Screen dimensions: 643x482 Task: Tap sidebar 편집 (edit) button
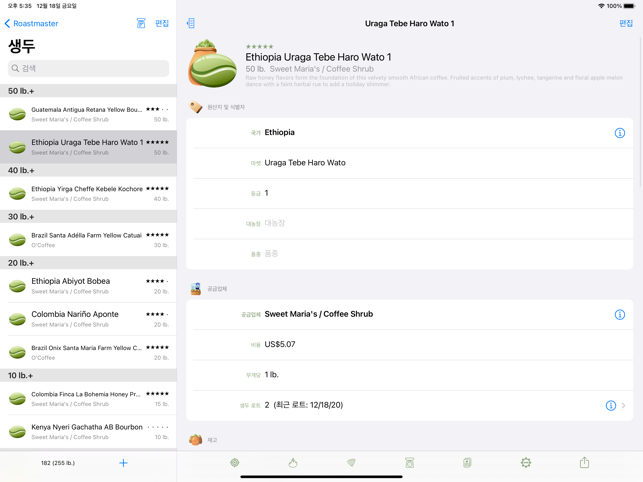point(162,23)
